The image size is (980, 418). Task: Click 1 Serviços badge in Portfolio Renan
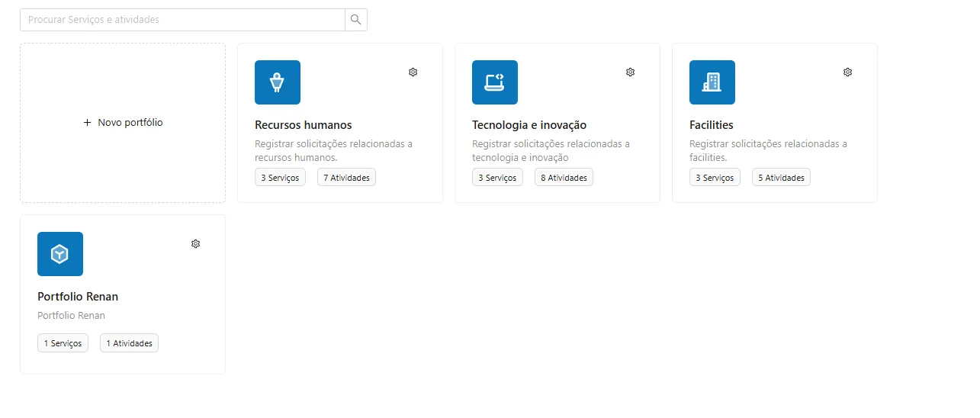63,343
